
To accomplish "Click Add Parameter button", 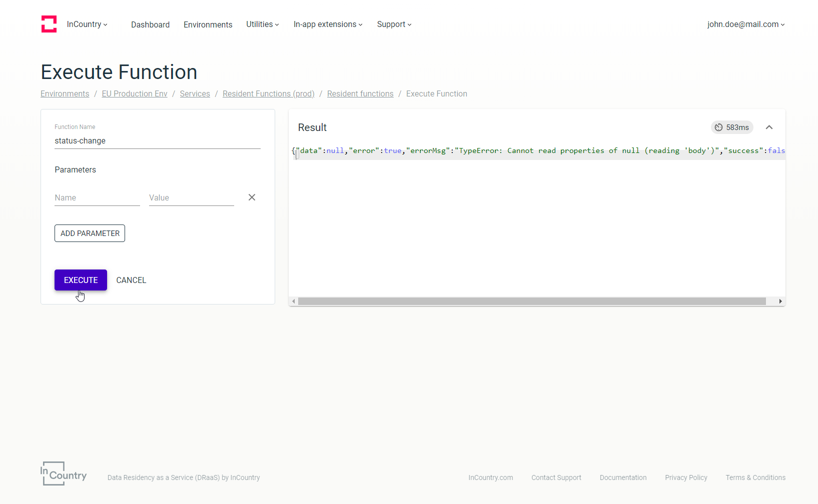I will tap(90, 233).
